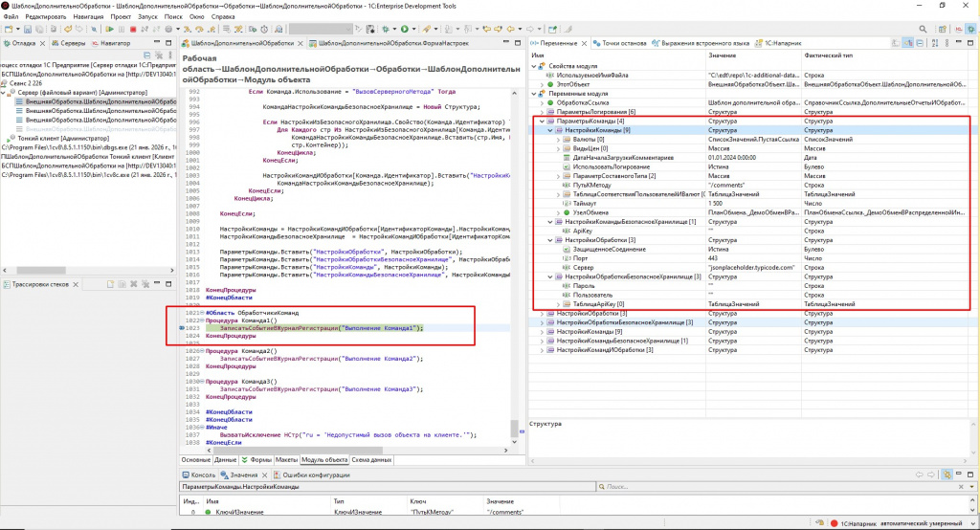Switch to Точки останова tab
This screenshot has height=530, width=980.
[624, 44]
